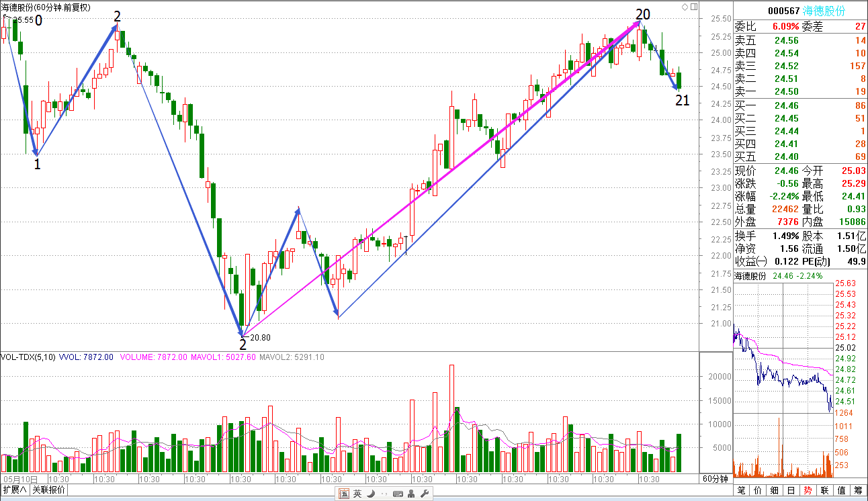Click the 换手 value 1.49%
This screenshot has width=868, height=501.
(x=785, y=236)
